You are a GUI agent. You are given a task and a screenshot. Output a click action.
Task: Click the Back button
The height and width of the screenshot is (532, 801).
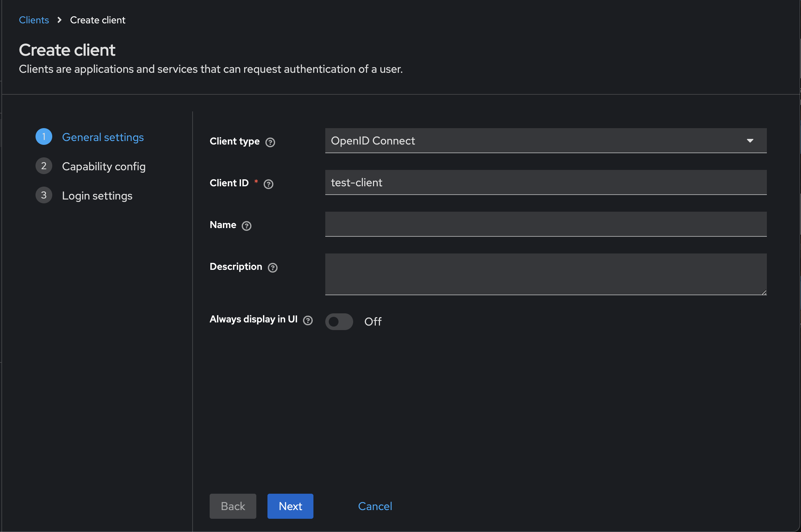[233, 506]
